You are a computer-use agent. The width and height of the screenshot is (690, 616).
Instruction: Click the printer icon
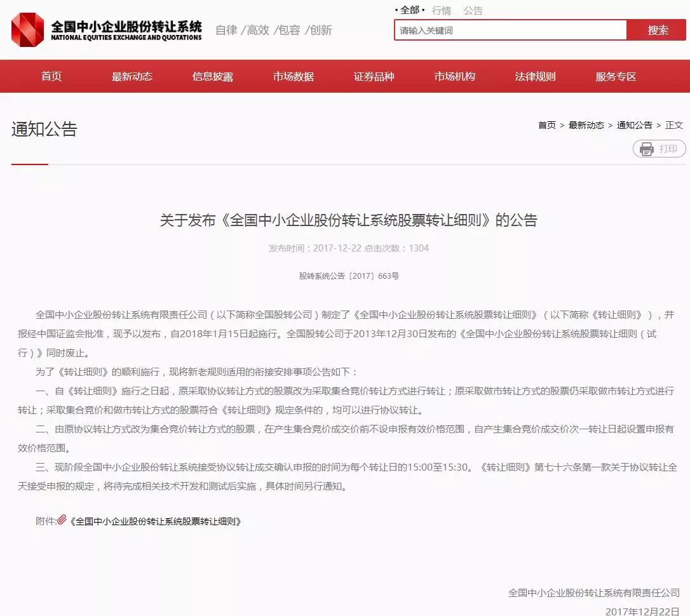click(x=646, y=149)
